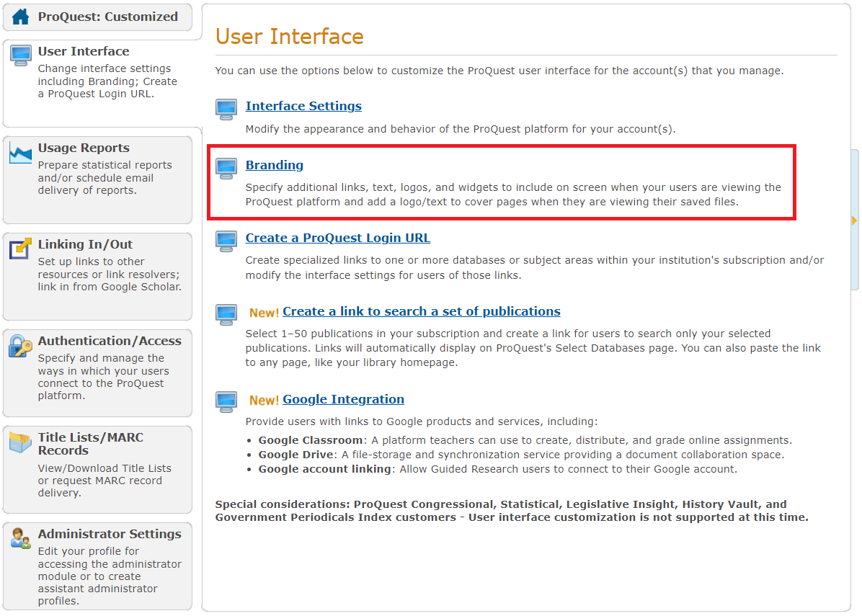
Task: Click monitor icon beside publications link option
Action: [226, 314]
